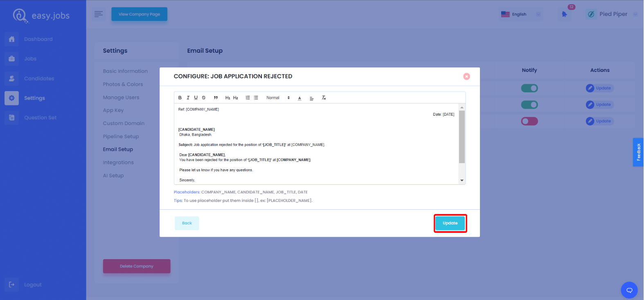Screen dimensions: 644x300
Task: Click Update in the third Actions row
Action: pyautogui.click(x=599, y=121)
